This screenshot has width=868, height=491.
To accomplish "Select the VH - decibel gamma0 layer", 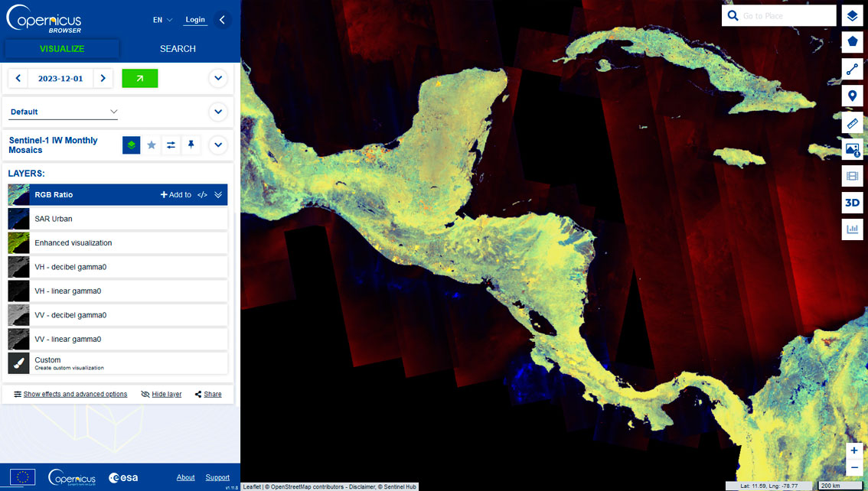I will pos(118,267).
